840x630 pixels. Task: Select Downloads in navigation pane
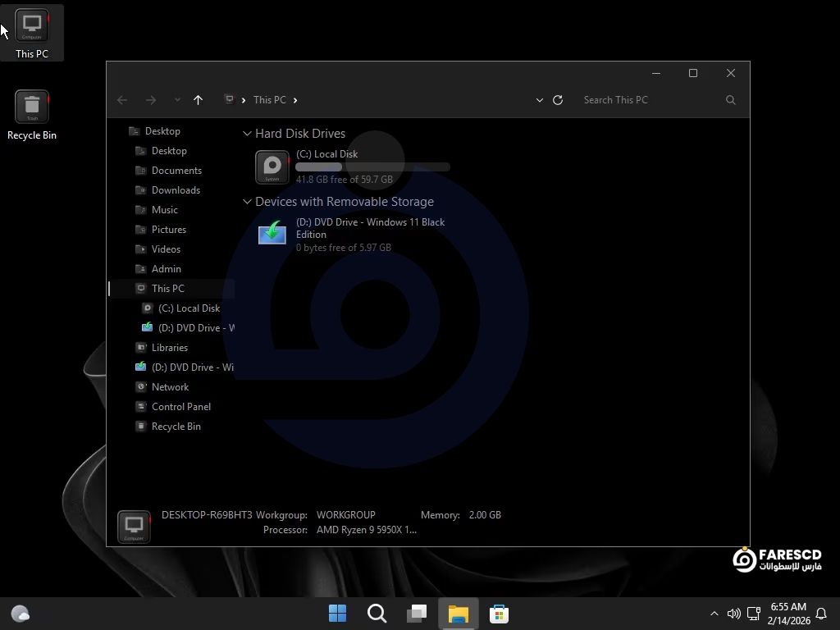pos(176,190)
